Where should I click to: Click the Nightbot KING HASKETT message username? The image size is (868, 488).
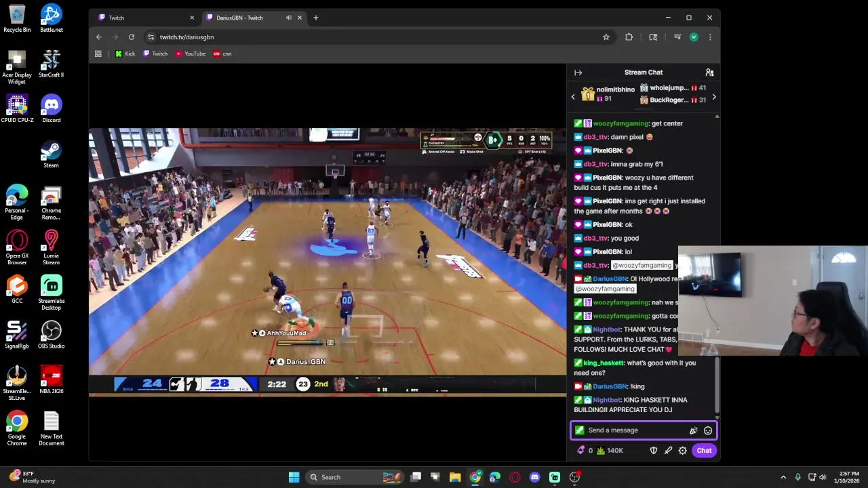point(607,400)
